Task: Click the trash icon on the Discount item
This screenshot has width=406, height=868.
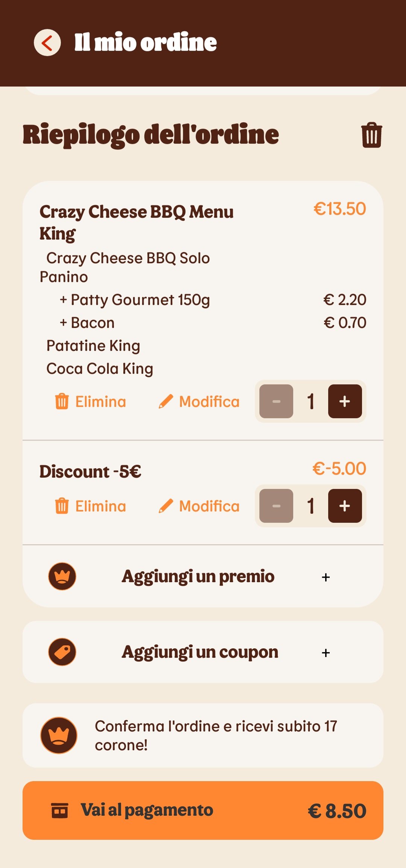Action: pyautogui.click(x=62, y=506)
